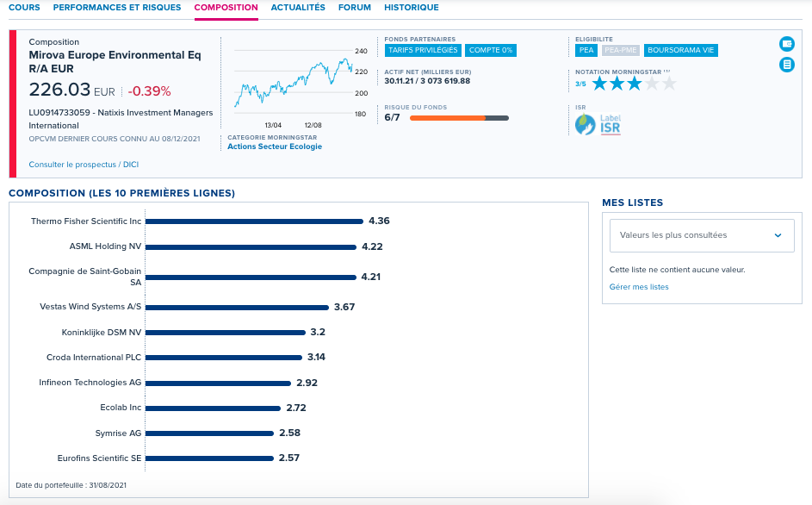
Task: Click the Label ISR logo
Action: [x=598, y=124]
